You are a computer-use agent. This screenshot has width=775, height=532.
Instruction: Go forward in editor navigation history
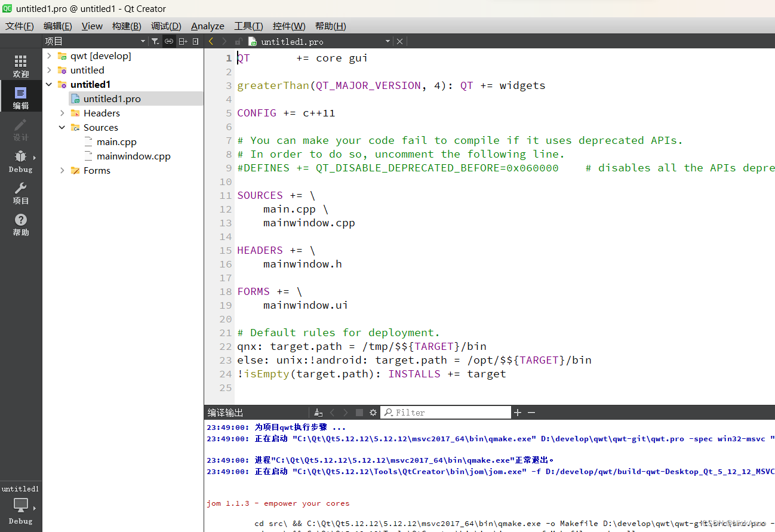point(224,41)
